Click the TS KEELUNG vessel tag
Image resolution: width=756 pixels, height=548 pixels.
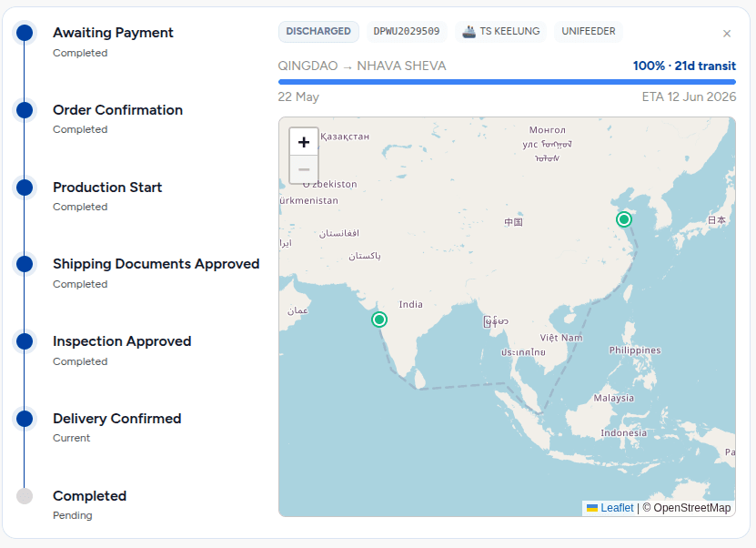[x=501, y=31]
